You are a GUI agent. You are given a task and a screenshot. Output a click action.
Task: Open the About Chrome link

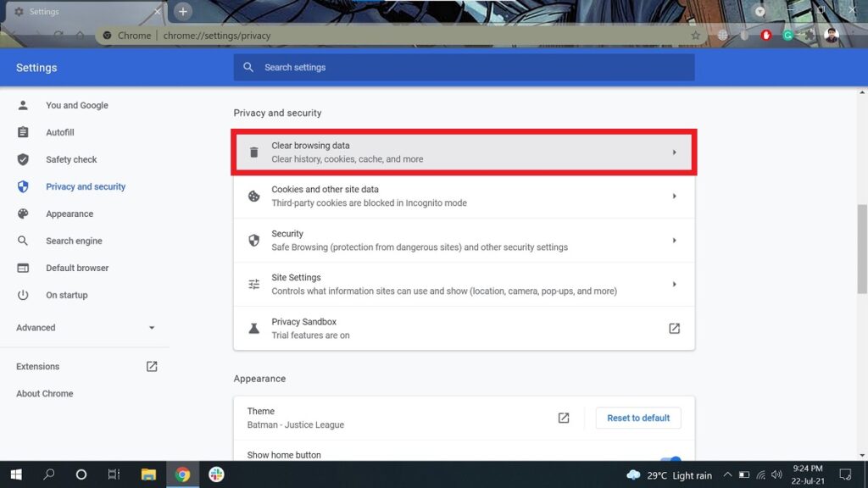click(x=45, y=394)
